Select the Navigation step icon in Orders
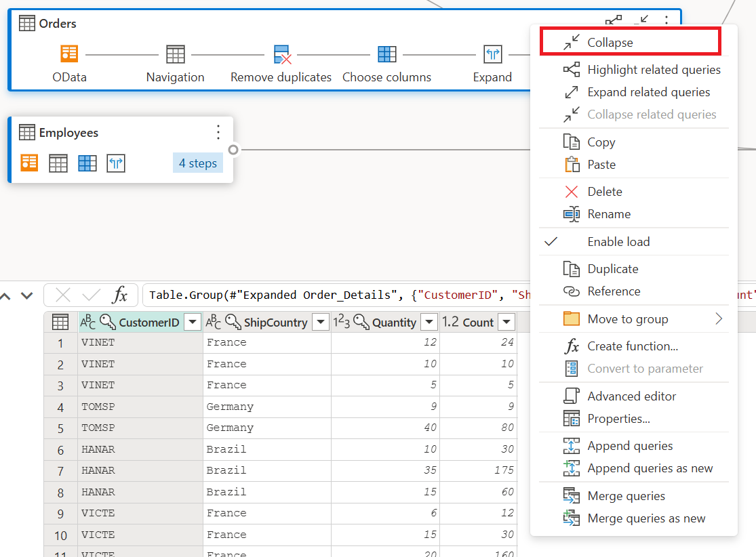 click(175, 54)
